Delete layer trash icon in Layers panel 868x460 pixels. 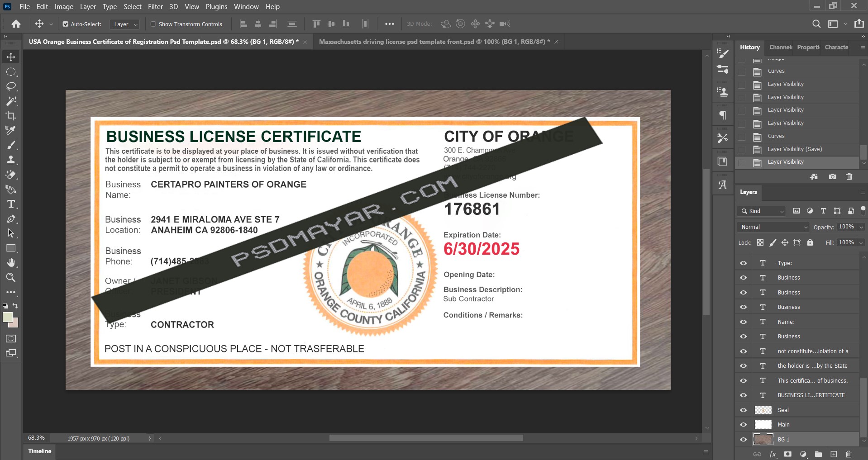click(x=849, y=454)
